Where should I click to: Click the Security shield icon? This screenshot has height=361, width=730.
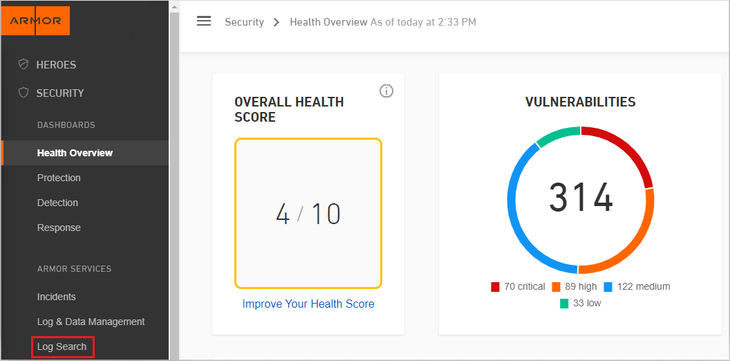pos(23,93)
